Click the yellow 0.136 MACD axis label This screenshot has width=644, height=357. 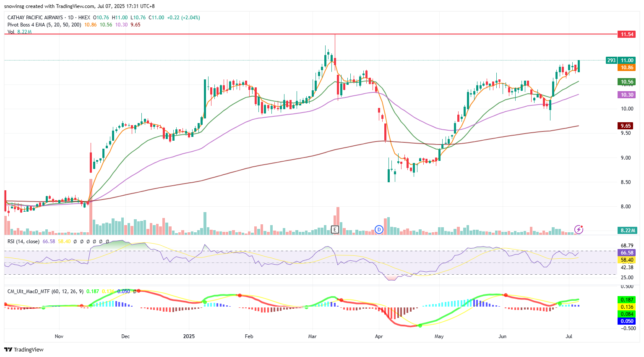pos(627,307)
